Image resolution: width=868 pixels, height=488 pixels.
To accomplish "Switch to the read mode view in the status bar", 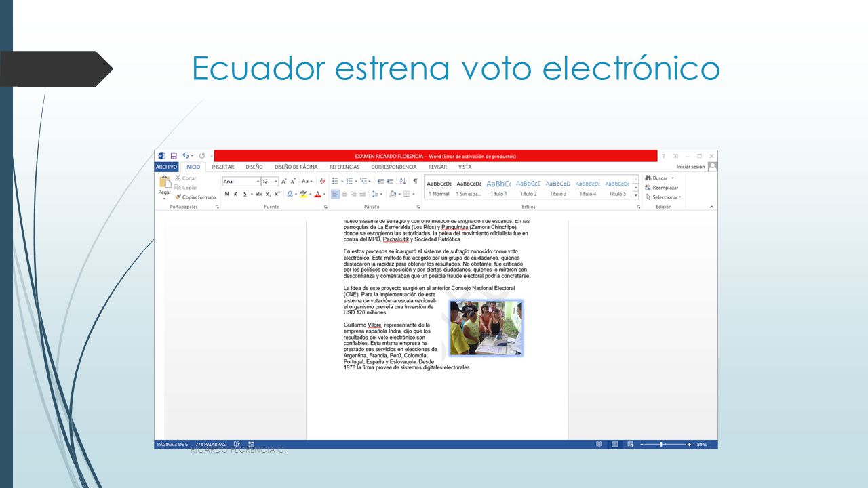I will pos(599,444).
